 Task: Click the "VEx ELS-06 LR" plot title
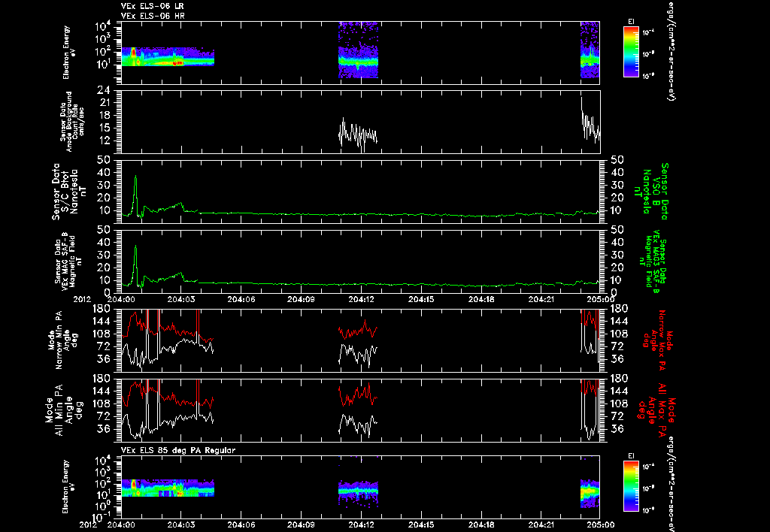coord(153,6)
